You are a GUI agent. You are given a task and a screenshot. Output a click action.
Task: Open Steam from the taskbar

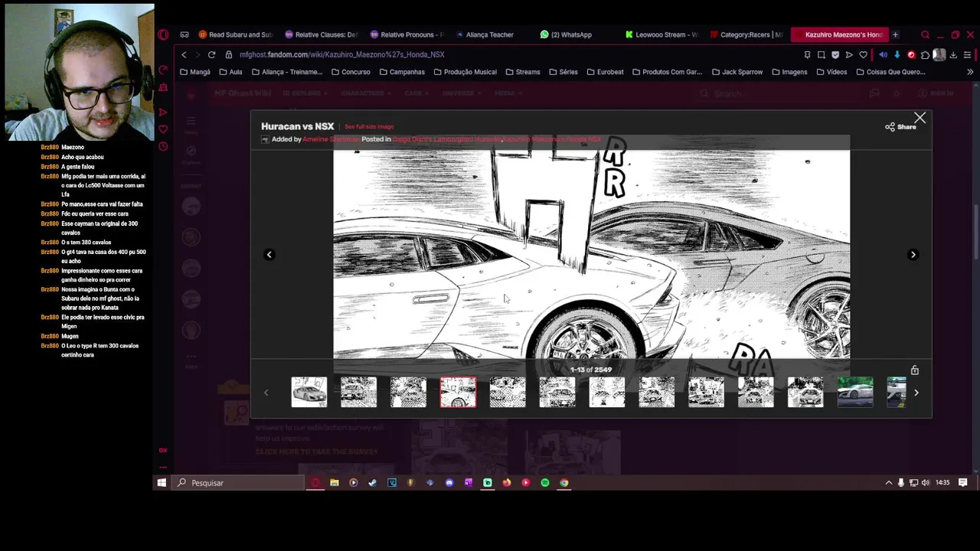pyautogui.click(x=372, y=483)
